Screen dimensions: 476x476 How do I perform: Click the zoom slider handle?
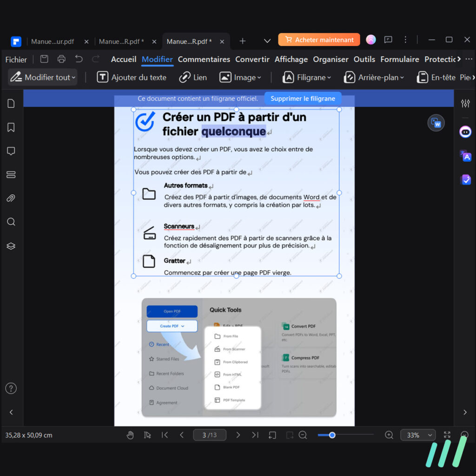point(332,435)
